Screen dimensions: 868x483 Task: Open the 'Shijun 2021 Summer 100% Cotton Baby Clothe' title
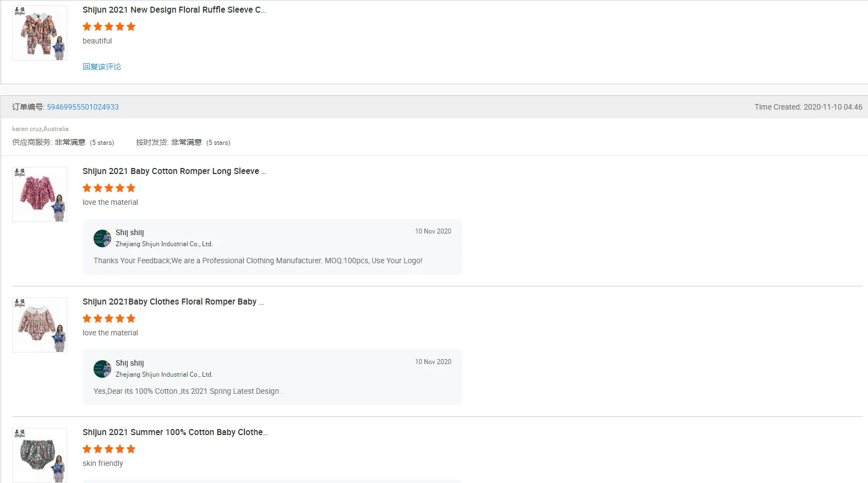click(x=175, y=432)
